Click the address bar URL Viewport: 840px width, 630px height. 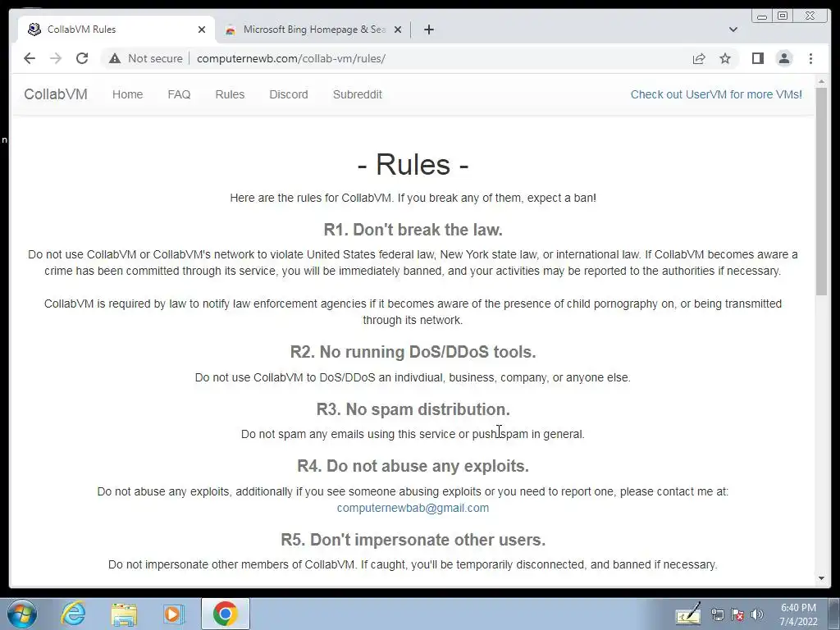coord(291,58)
